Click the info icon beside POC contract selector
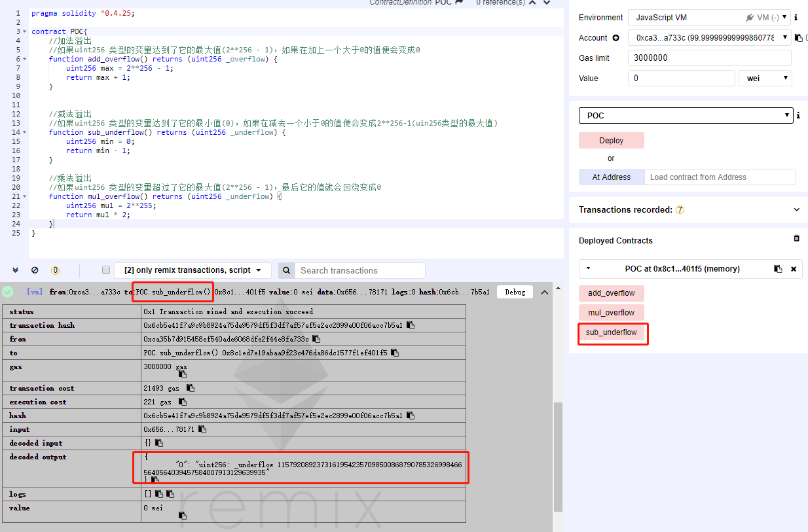This screenshot has height=532, width=808. (798, 115)
